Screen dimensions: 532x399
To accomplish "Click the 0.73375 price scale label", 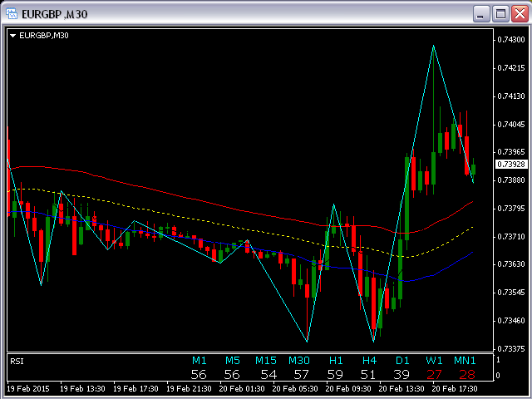I will tap(511, 348).
